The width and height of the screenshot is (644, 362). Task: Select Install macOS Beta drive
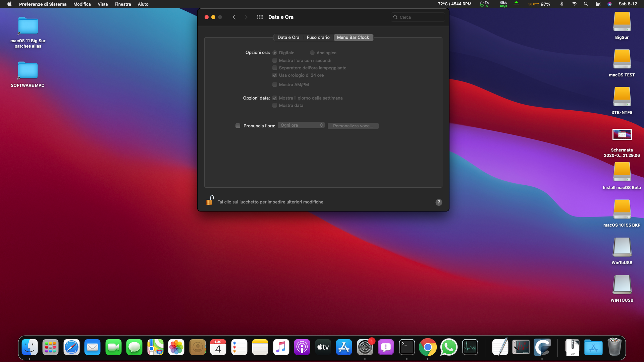(x=622, y=172)
